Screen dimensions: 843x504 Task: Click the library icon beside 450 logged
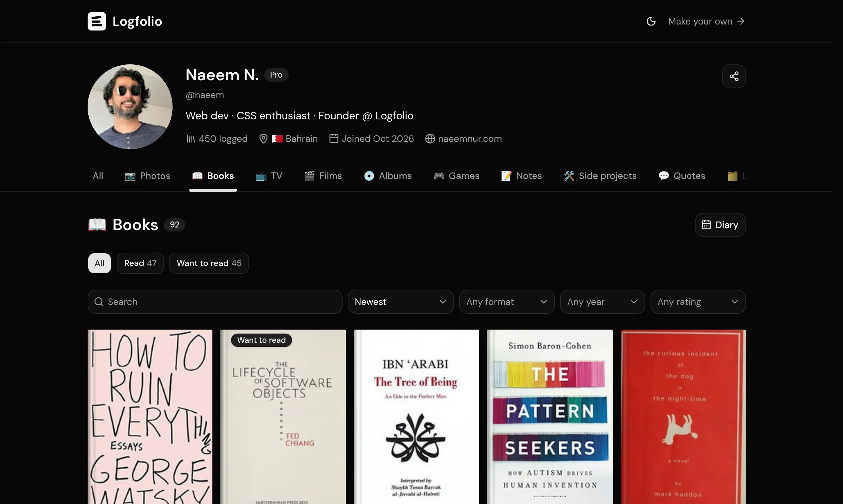click(191, 139)
